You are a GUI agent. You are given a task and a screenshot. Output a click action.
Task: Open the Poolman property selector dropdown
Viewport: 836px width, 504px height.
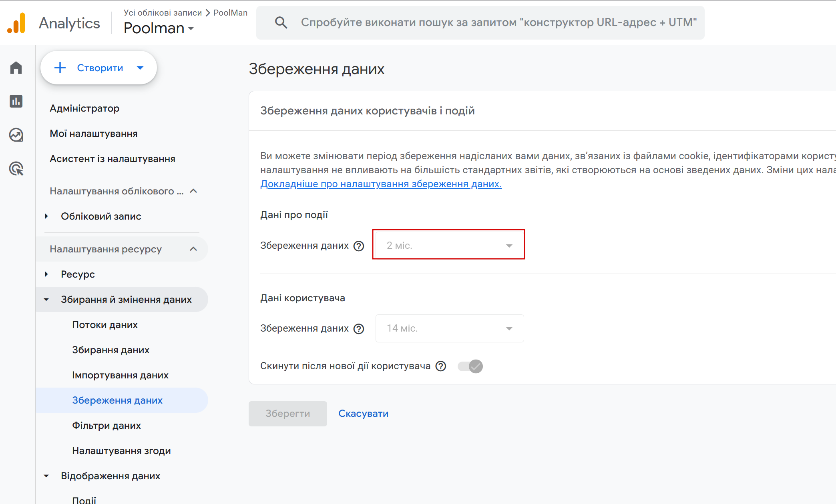(x=159, y=28)
